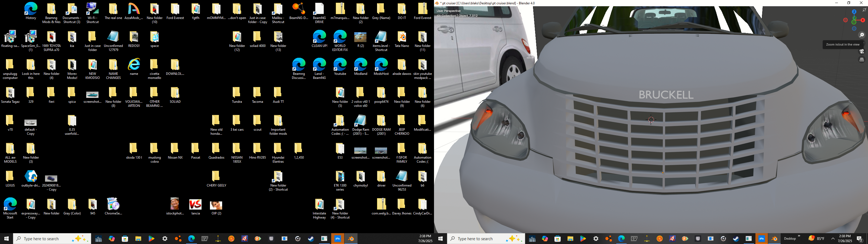
Task: Click the search box below the desktop icons
Action: pos(52,239)
